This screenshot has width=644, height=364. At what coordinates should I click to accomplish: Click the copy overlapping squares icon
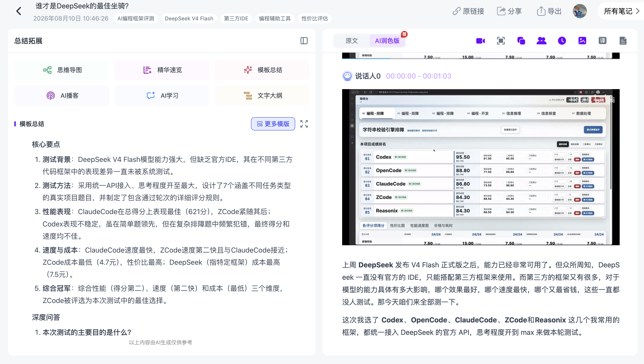pyautogui.click(x=521, y=41)
